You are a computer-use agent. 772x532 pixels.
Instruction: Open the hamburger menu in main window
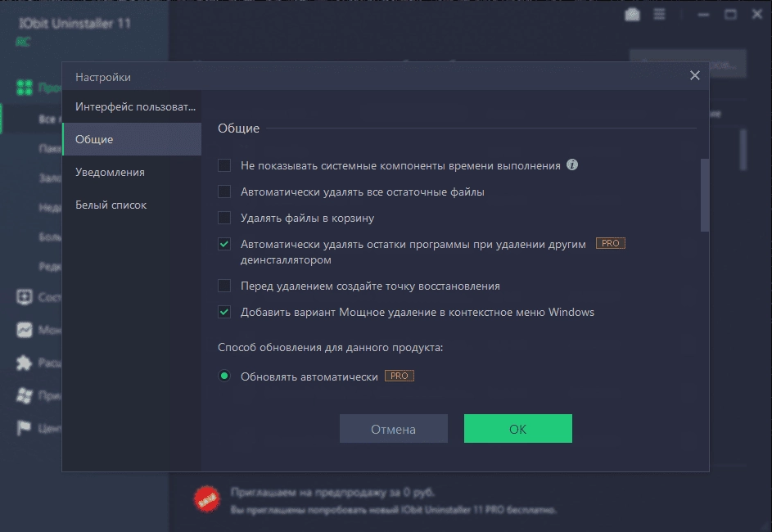[x=659, y=14]
